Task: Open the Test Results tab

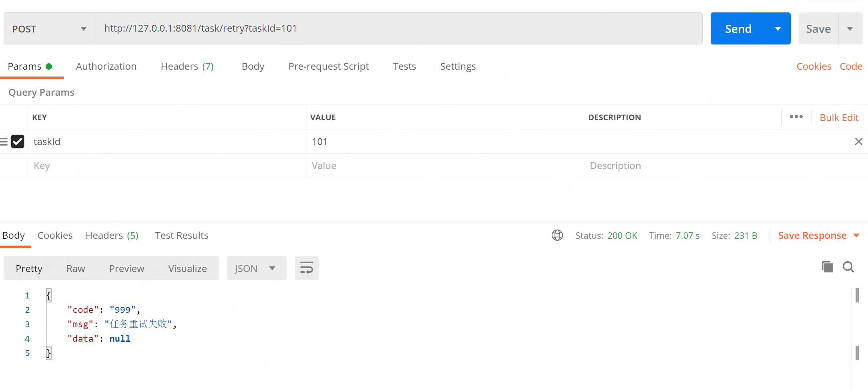Action: (182, 236)
